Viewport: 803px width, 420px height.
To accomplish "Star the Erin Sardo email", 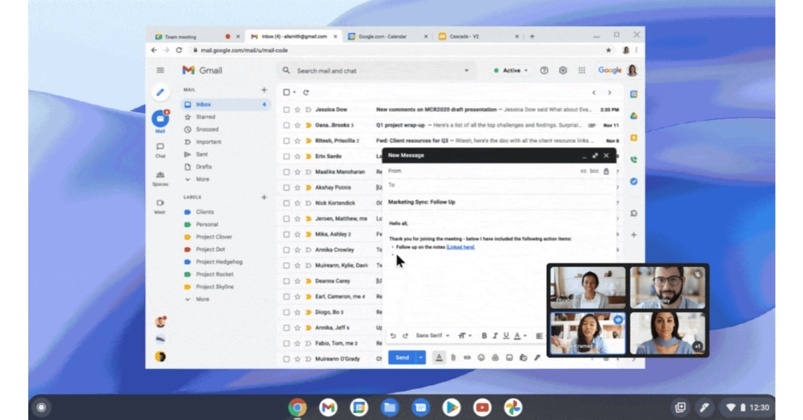I will [297, 156].
